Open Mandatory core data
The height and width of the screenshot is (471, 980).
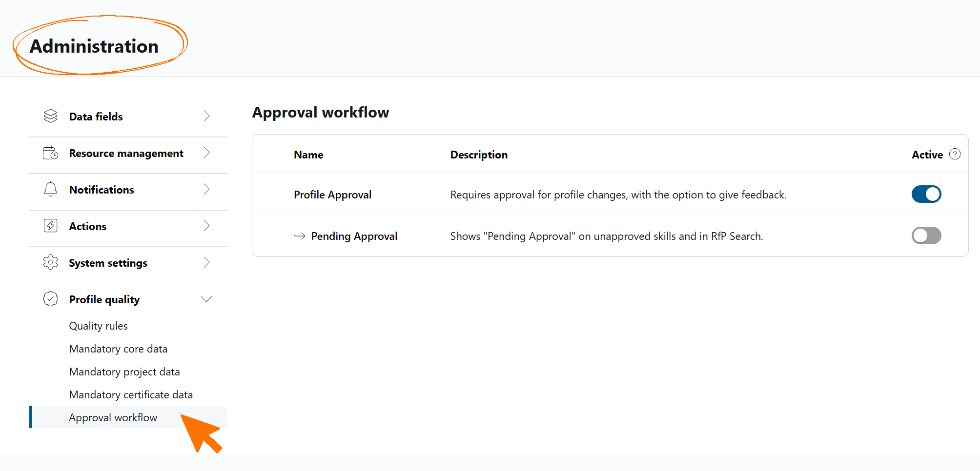tap(118, 349)
